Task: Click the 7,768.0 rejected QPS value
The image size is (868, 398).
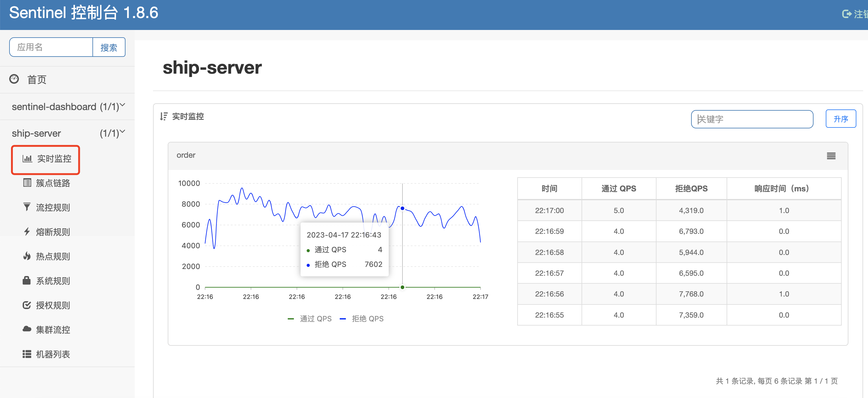Action: 691,294
